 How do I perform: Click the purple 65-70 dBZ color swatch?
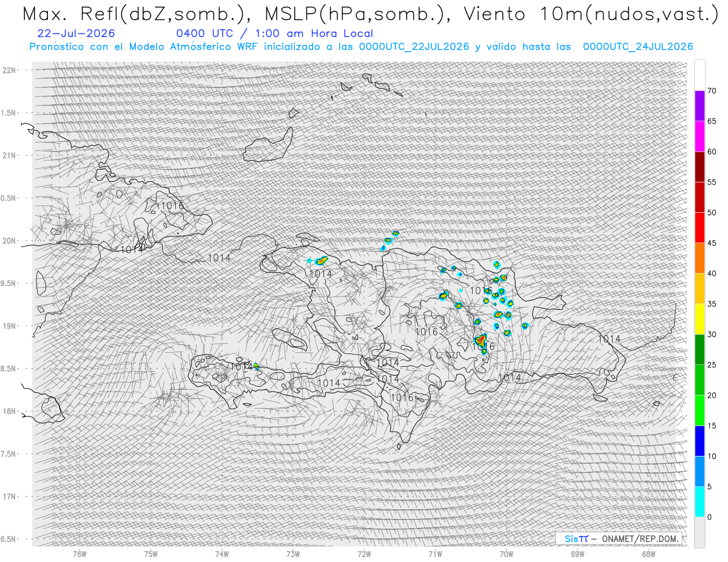699,105
